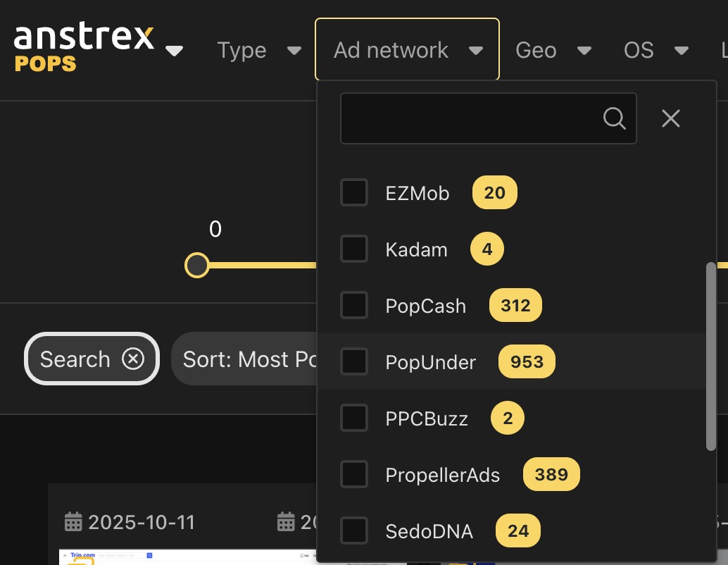The height and width of the screenshot is (565, 728).
Task: Open the Trip.com ad thumbnail
Action: [187, 557]
